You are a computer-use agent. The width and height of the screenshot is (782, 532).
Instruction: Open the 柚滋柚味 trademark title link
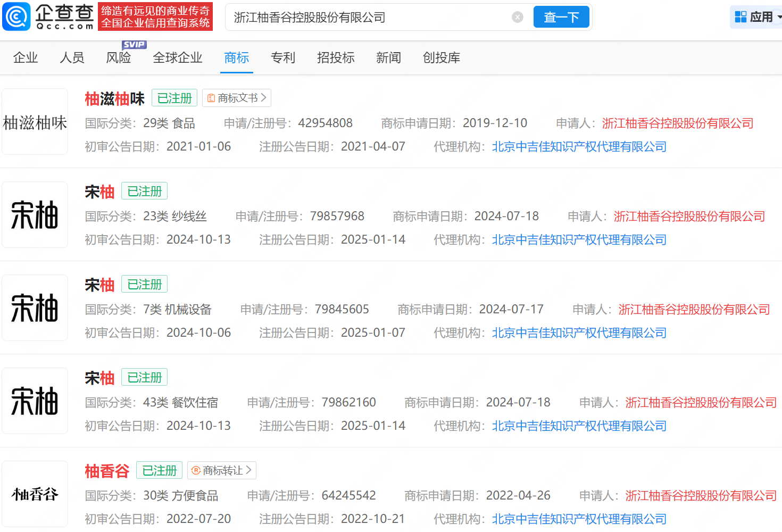114,98
